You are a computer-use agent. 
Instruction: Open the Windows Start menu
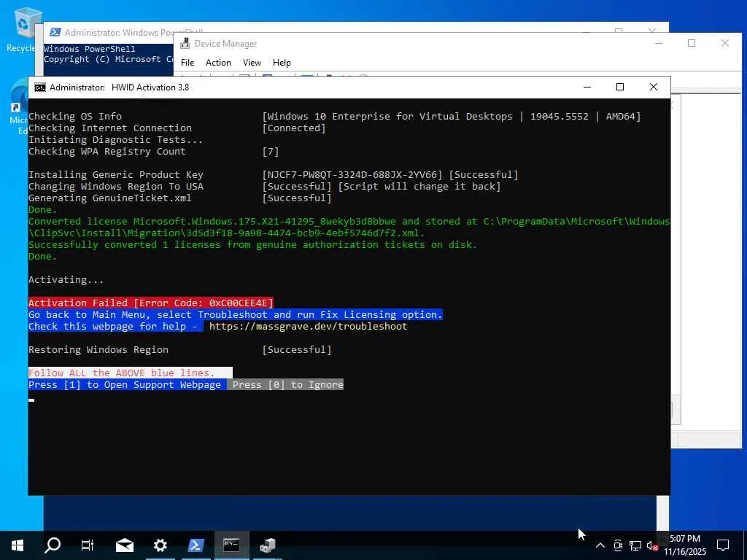(x=18, y=545)
